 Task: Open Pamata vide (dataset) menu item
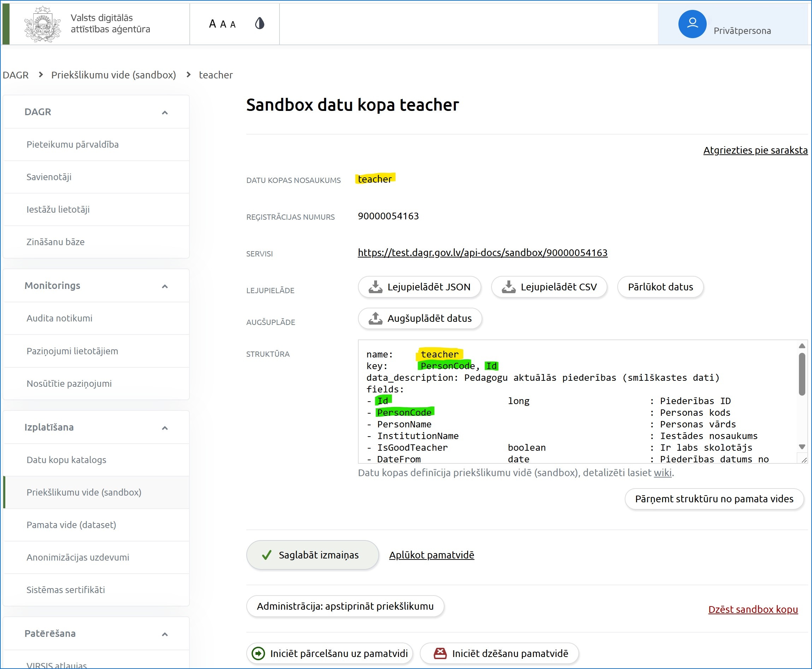tap(96, 525)
